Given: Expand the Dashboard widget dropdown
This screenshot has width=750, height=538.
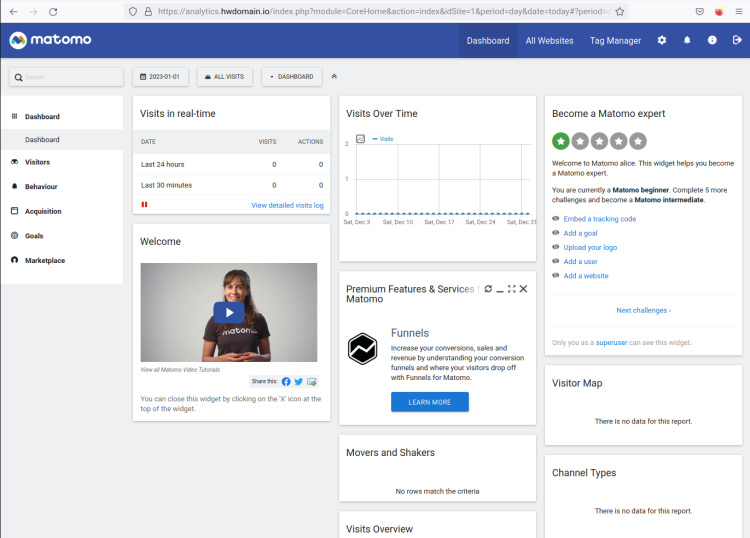Looking at the screenshot, I should click(x=291, y=76).
